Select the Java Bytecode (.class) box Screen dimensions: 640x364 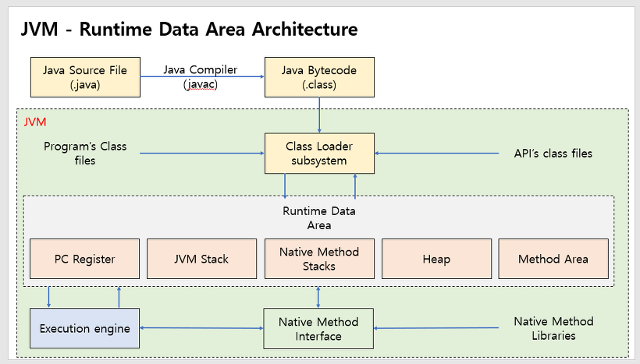click(319, 77)
